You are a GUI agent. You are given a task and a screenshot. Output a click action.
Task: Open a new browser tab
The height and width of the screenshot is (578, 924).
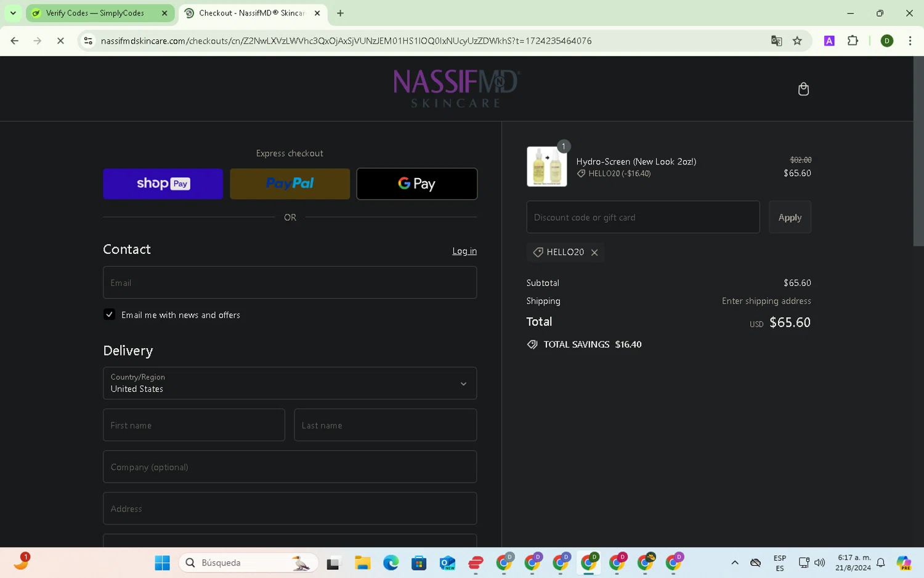[340, 13]
